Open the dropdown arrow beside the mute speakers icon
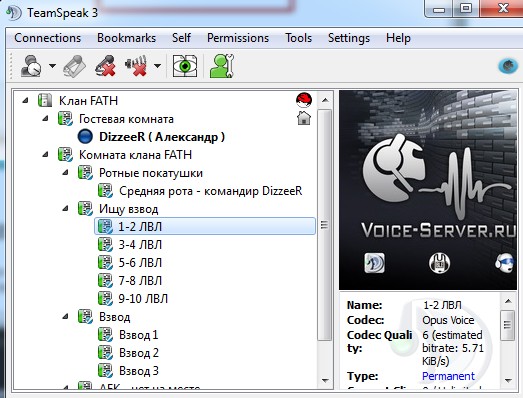 157,66
